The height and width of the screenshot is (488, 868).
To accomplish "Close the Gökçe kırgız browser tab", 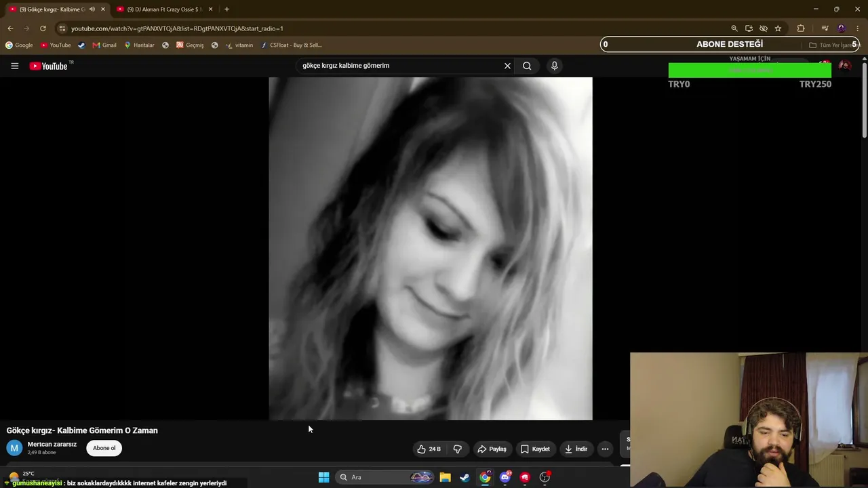I will click(103, 9).
